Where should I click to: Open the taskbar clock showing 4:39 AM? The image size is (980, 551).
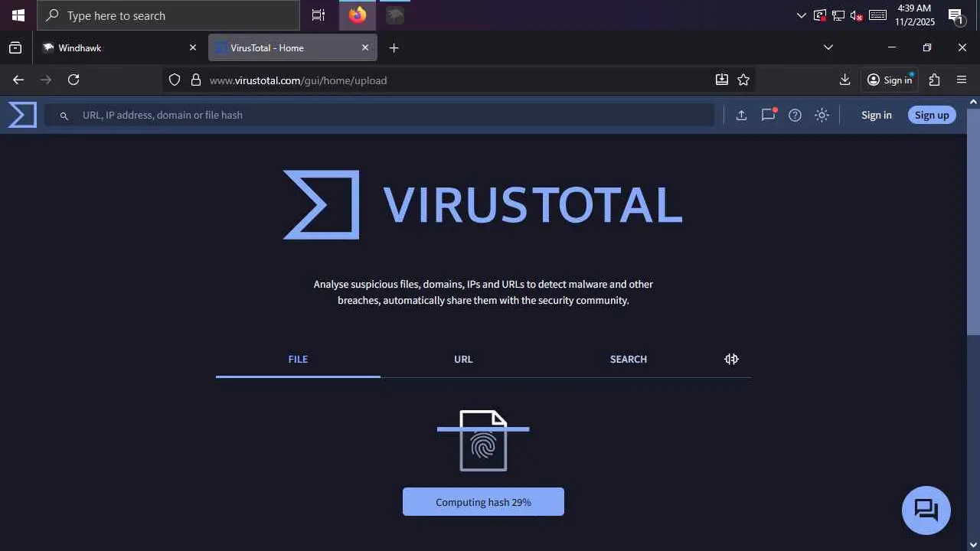pos(914,15)
